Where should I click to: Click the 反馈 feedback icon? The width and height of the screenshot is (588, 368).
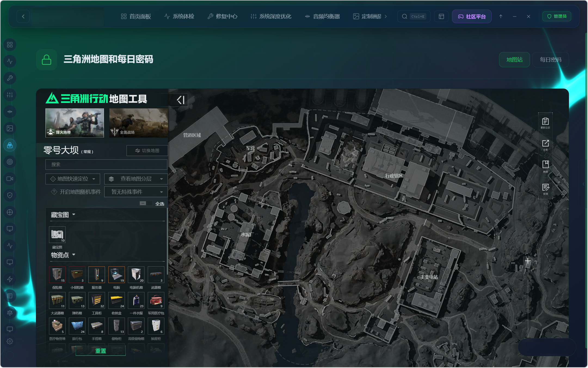[545, 189]
